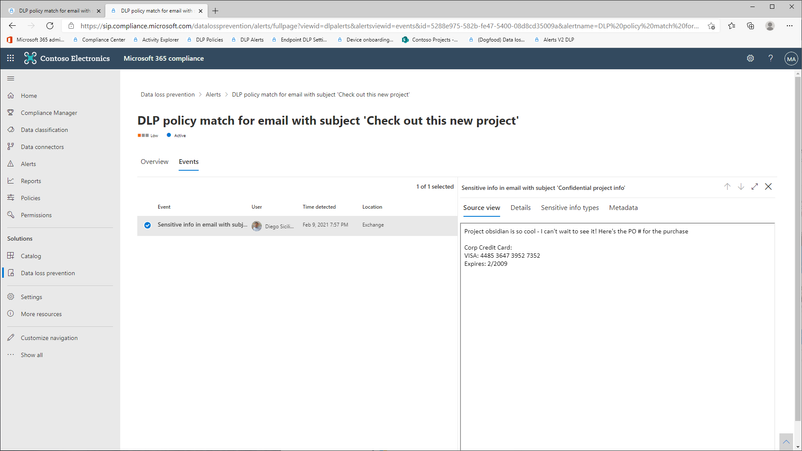Go to Home in sidebar
This screenshot has height=451, width=802.
pos(29,96)
